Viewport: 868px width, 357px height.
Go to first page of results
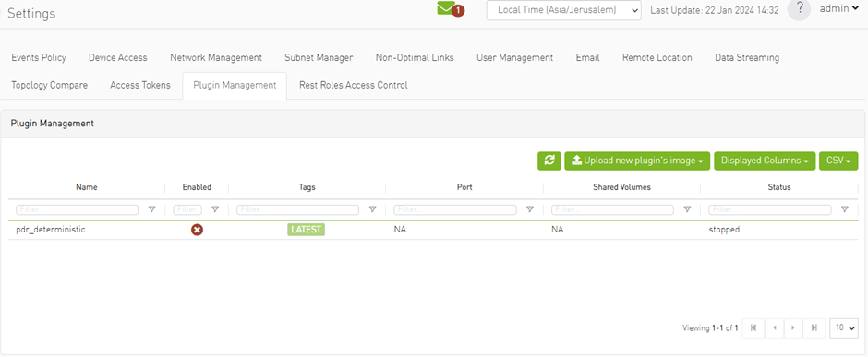point(753,327)
